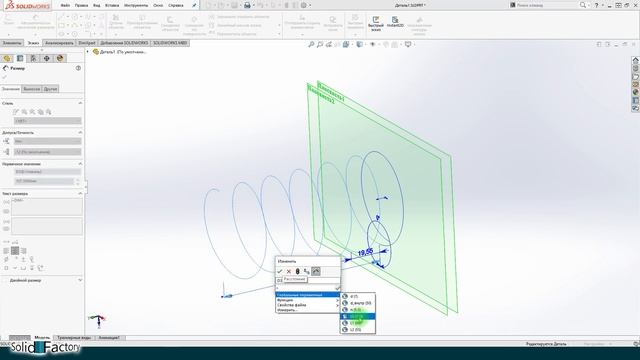Switch to the Элементы ribbon tab
Image resolution: width=640 pixels, height=360 pixels.
[x=12, y=43]
